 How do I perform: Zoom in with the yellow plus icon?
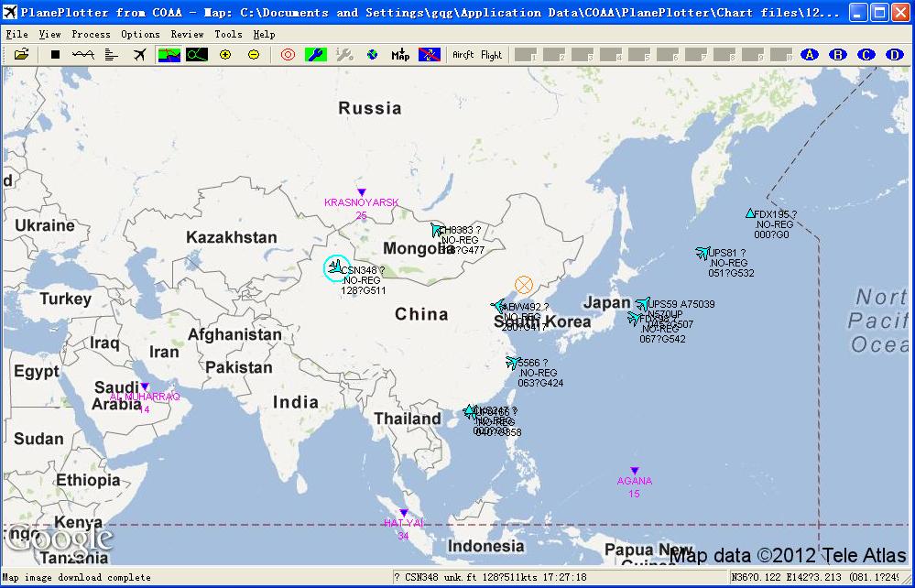[x=225, y=55]
